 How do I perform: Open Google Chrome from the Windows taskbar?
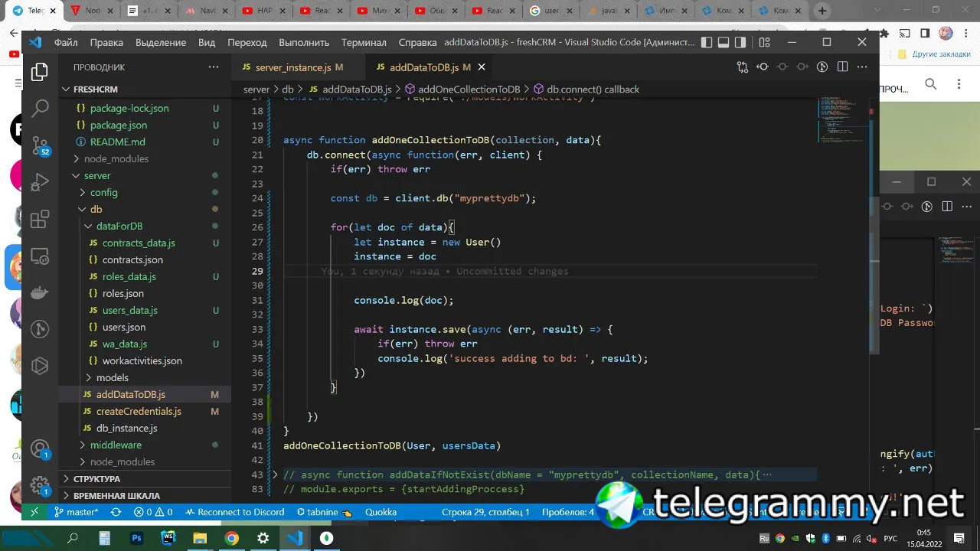click(x=231, y=538)
